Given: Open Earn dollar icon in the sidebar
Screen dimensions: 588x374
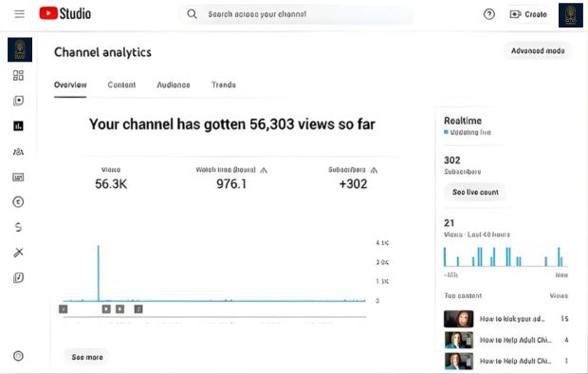Looking at the screenshot, I should click(18, 227).
